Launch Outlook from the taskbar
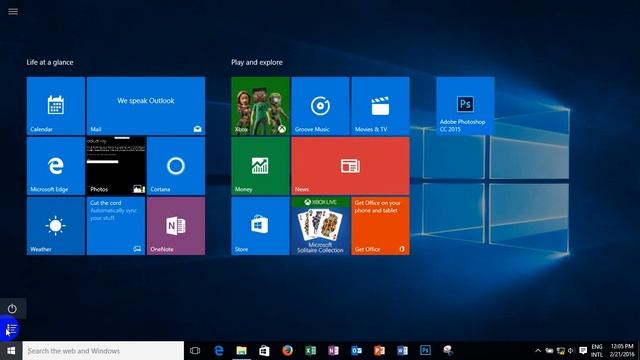 point(356,351)
